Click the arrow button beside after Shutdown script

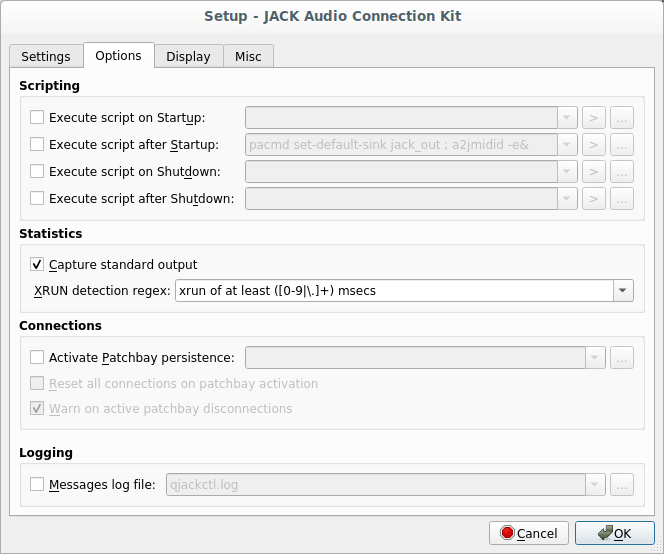594,199
